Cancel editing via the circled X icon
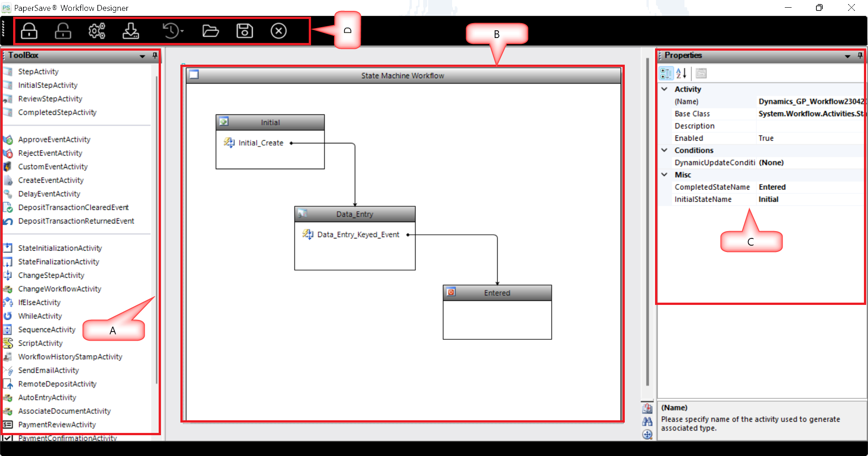Viewport: 868px width, 456px height. (278, 31)
